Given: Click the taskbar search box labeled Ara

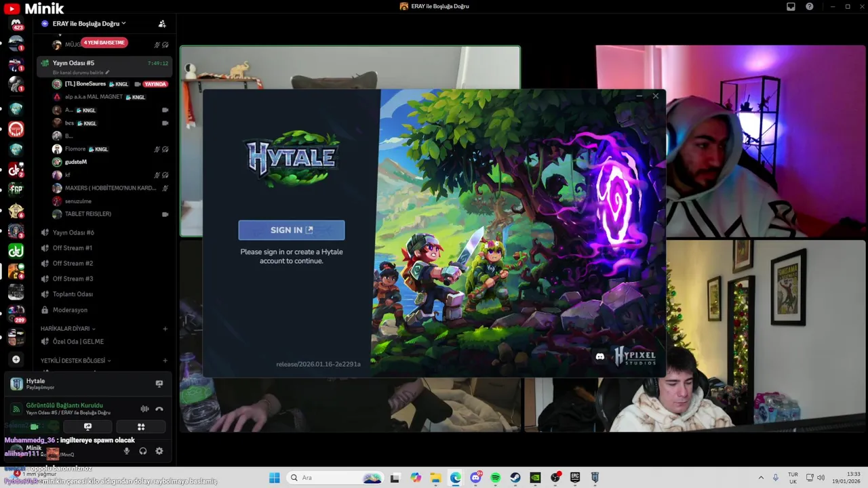Looking at the screenshot, I should point(335,478).
